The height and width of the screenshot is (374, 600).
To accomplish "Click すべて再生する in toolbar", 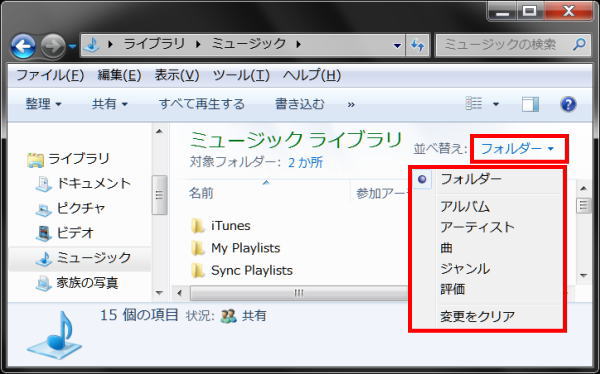I will click(x=202, y=104).
